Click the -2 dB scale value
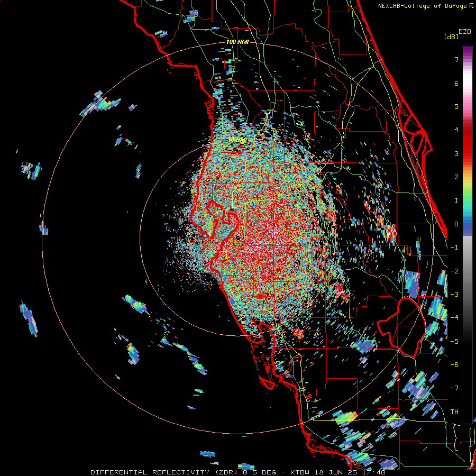Viewport: 476px width, 476px height. coord(454,271)
